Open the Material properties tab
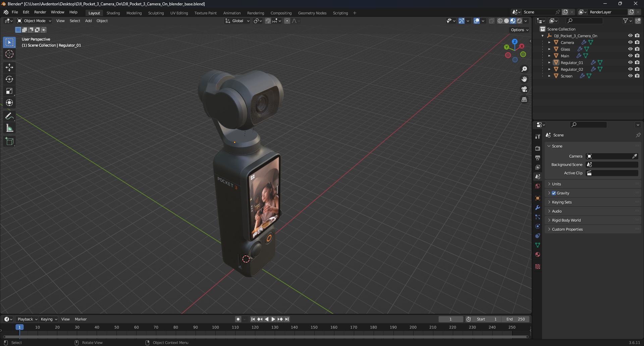The image size is (644, 346). coord(538,254)
